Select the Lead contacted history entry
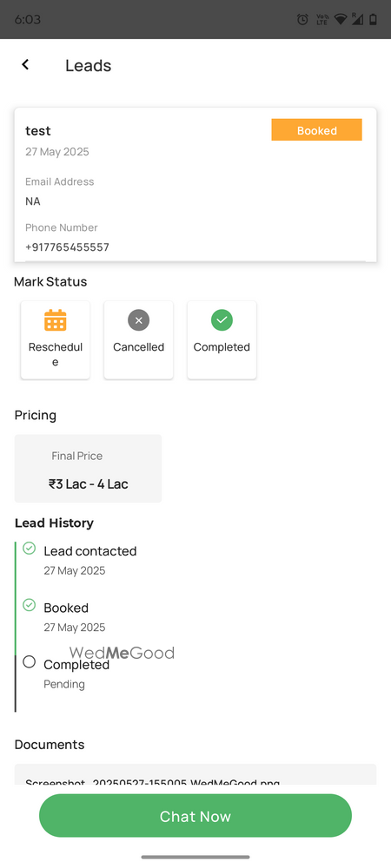This screenshot has height=868, width=391. click(x=90, y=560)
